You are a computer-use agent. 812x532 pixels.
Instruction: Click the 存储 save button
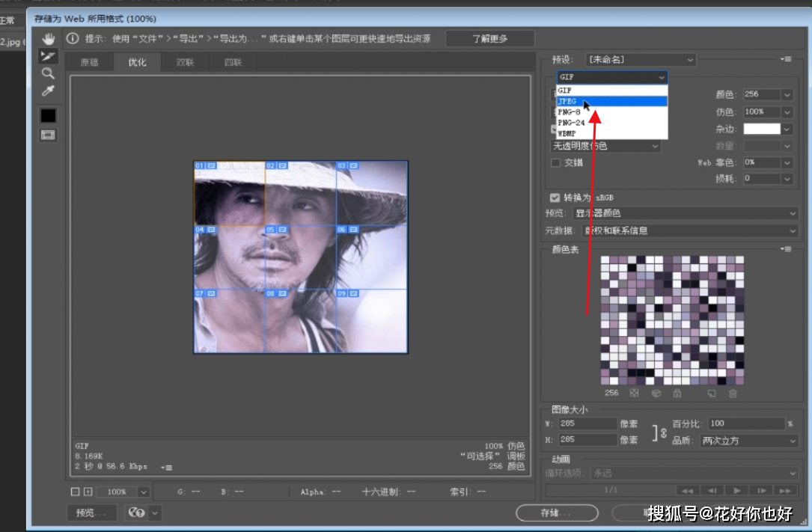(557, 513)
